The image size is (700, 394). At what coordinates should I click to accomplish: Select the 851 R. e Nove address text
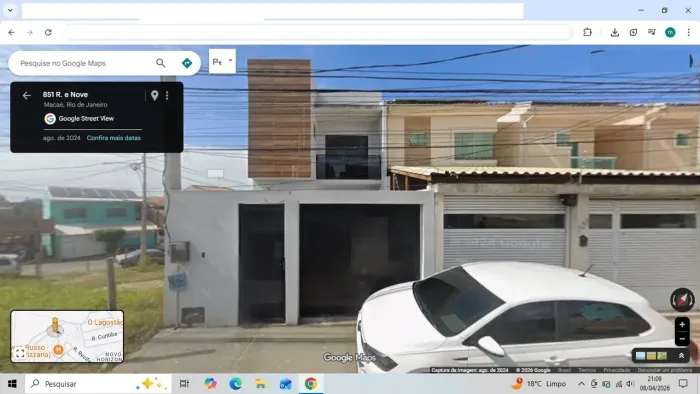pos(65,95)
